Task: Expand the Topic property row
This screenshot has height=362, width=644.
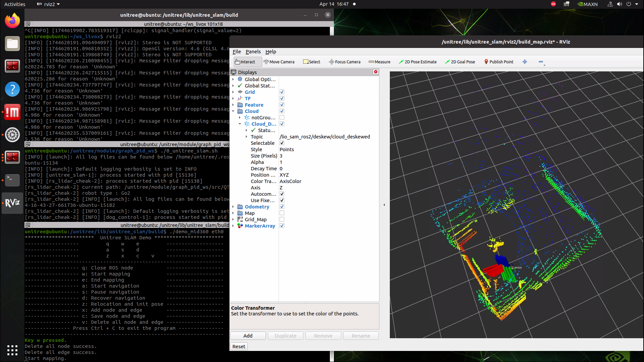Action: pyautogui.click(x=246, y=137)
